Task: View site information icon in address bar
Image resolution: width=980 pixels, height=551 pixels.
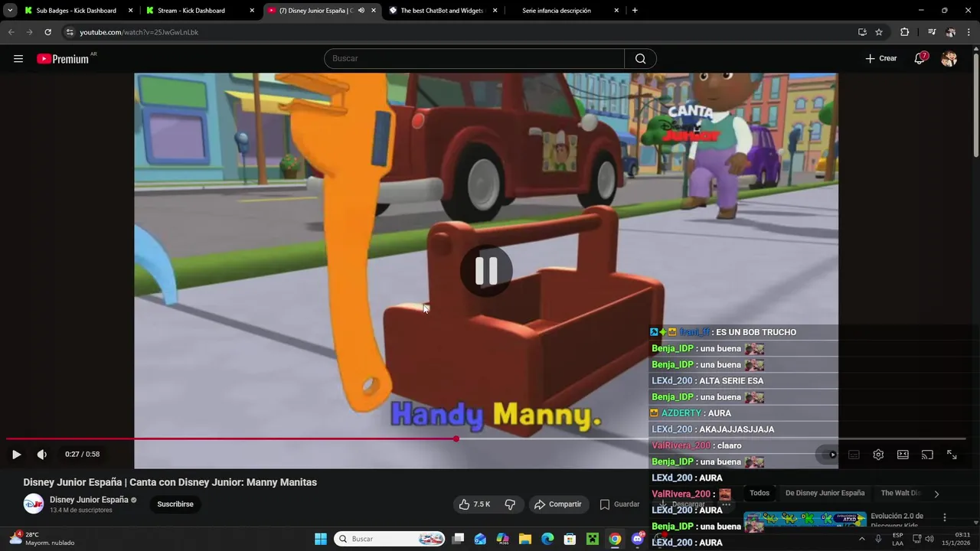Action: point(70,32)
